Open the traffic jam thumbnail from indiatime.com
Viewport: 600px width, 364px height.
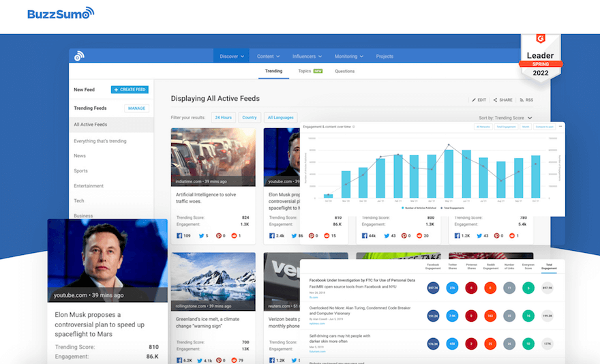pos(213,157)
